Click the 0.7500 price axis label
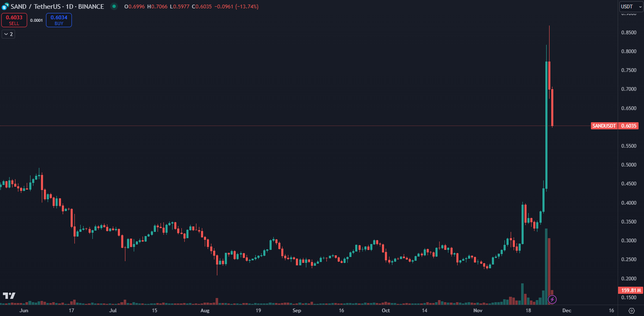The image size is (644, 316). click(x=629, y=70)
